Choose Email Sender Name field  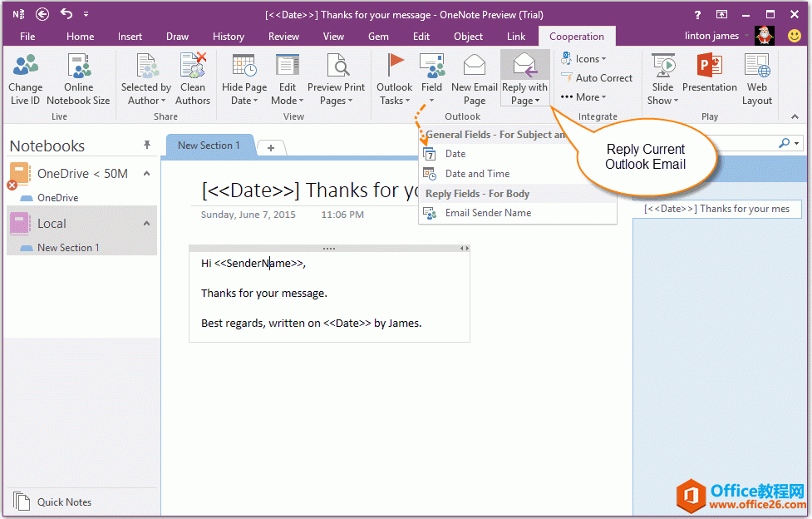click(x=517, y=213)
